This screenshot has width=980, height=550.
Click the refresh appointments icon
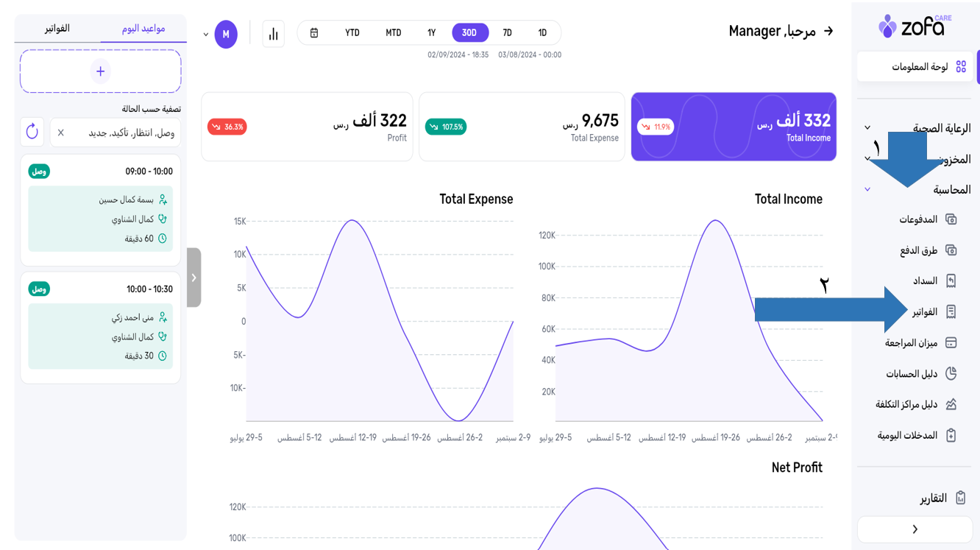point(32,132)
